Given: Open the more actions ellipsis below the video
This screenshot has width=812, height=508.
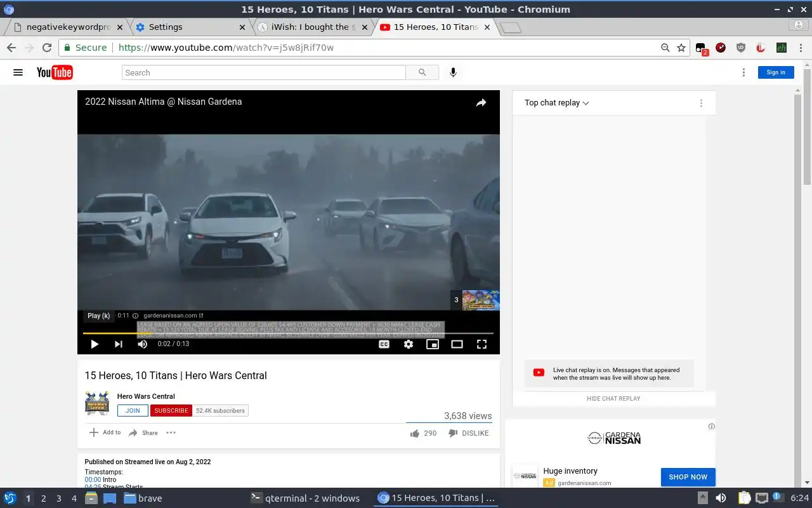Looking at the screenshot, I should pos(171,432).
